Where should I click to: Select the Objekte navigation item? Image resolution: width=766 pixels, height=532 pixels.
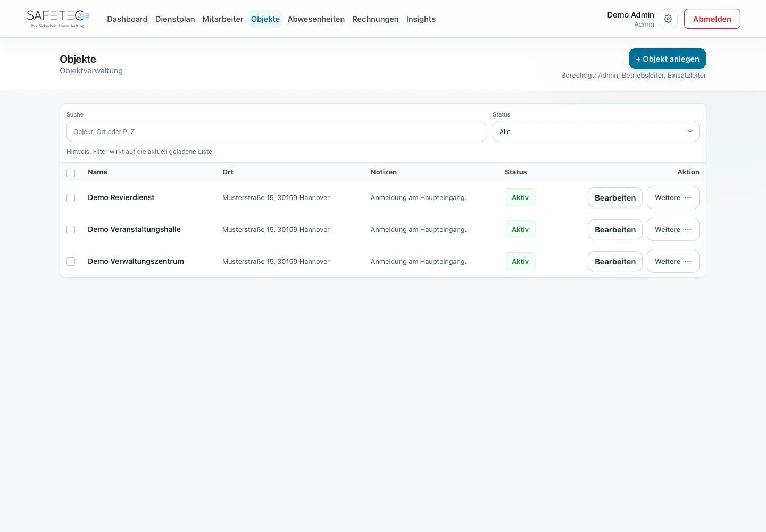[x=265, y=19]
